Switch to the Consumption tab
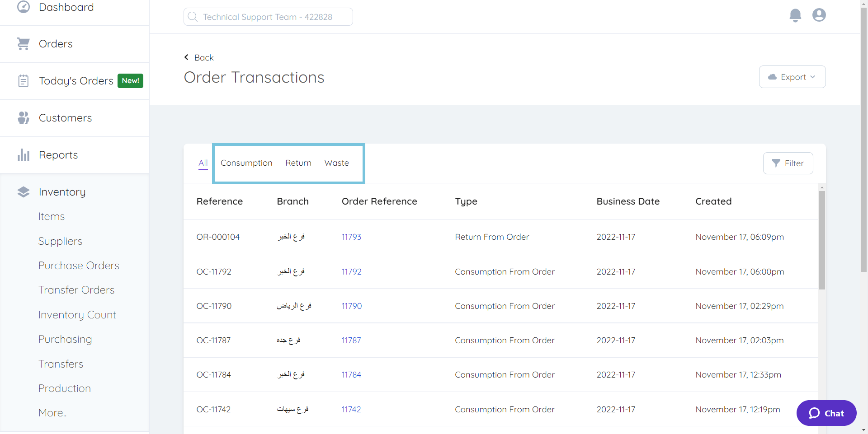Viewport: 868px width, 434px height. [x=246, y=163]
